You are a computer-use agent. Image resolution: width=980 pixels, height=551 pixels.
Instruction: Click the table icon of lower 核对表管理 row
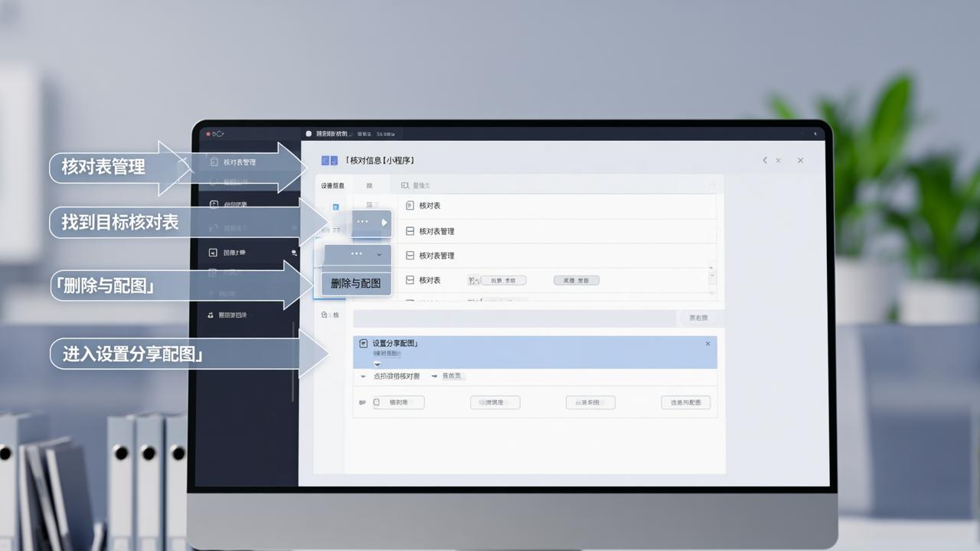410,256
